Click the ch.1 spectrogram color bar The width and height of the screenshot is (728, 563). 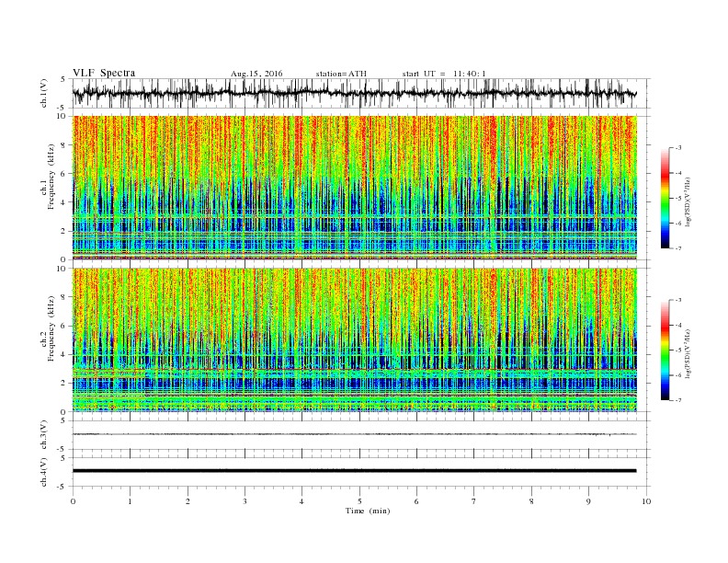coord(665,198)
